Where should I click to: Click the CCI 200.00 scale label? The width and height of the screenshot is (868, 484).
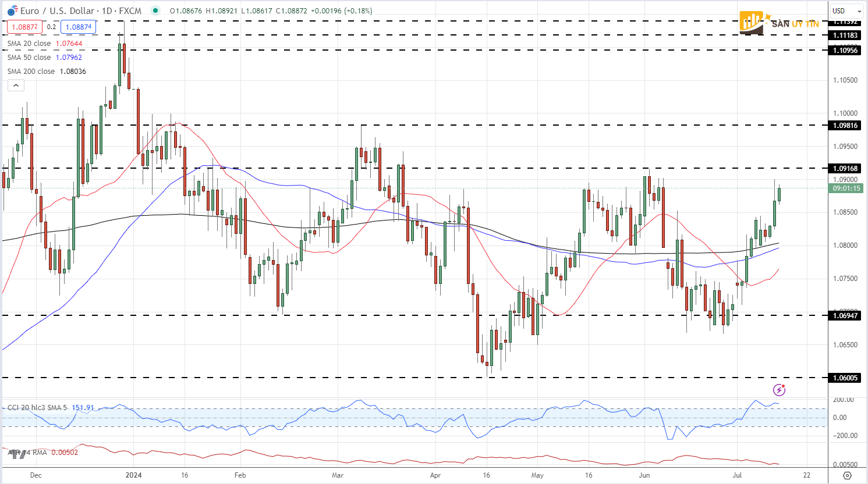(x=844, y=400)
